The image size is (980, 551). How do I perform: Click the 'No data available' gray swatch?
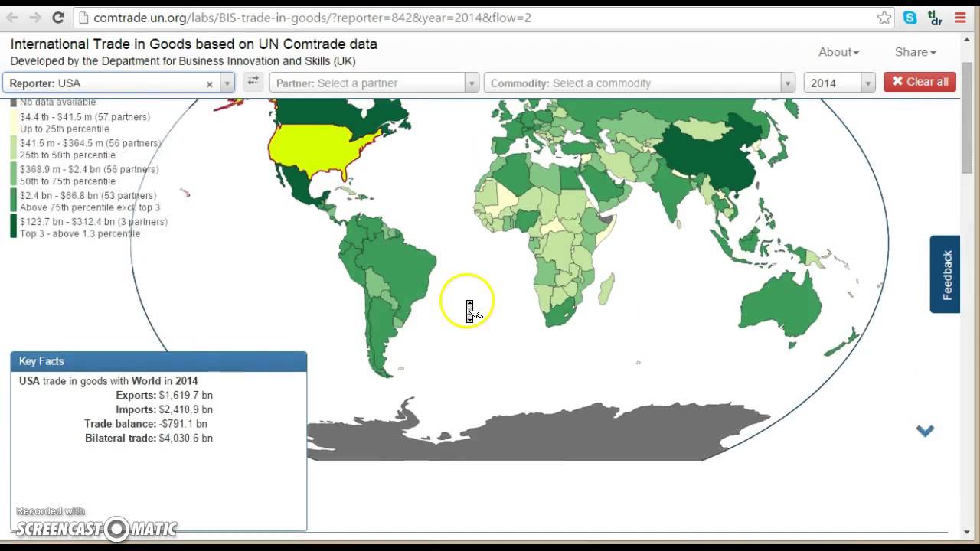pyautogui.click(x=13, y=103)
